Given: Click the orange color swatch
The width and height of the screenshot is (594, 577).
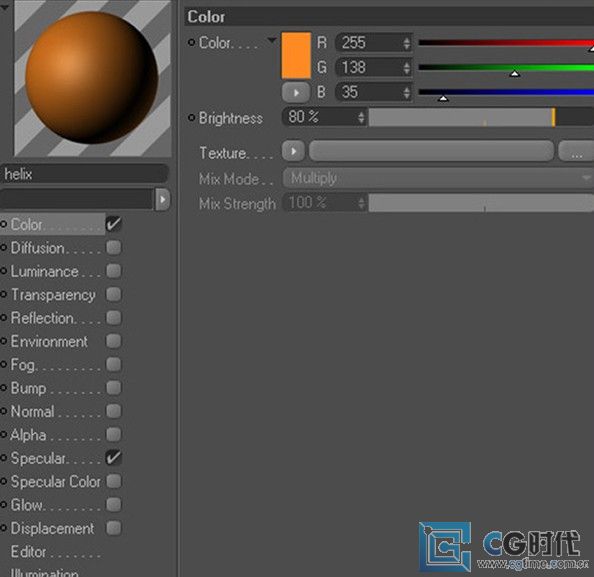Looking at the screenshot, I should 296,55.
